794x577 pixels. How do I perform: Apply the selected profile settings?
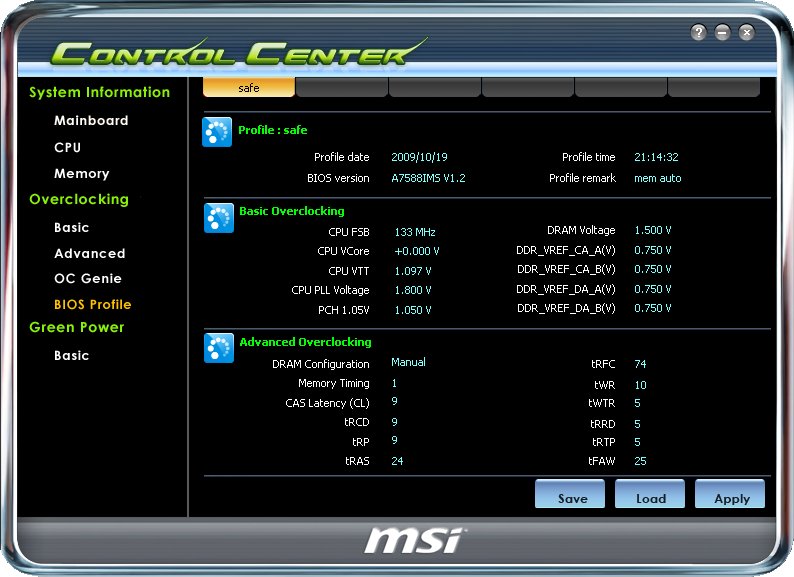click(730, 494)
